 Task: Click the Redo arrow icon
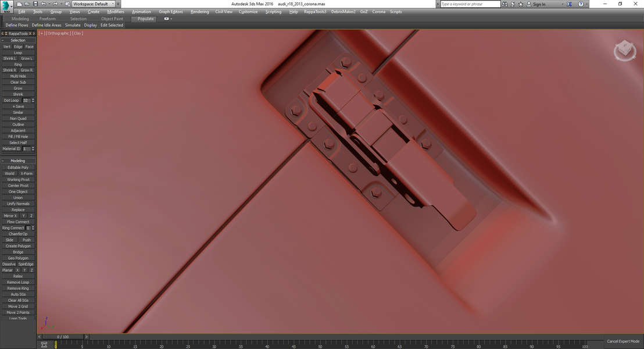click(55, 3)
